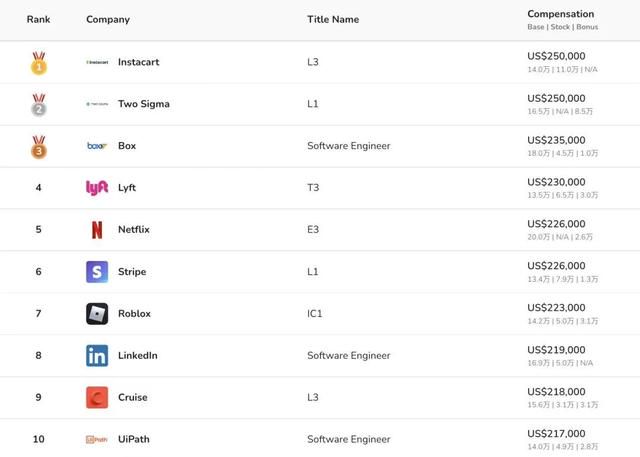Screen dimensions: 640x457
Task: Click rank number 4
Action: [x=38, y=188]
